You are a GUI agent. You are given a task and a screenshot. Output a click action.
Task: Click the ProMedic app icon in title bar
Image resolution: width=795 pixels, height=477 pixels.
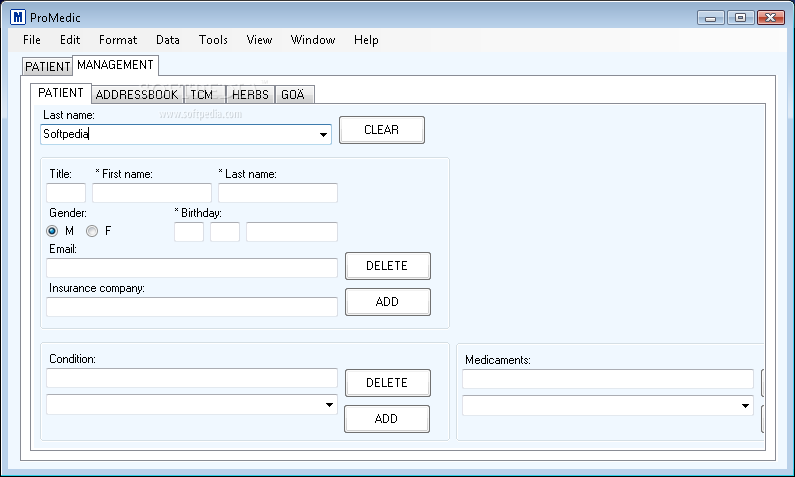(18, 17)
